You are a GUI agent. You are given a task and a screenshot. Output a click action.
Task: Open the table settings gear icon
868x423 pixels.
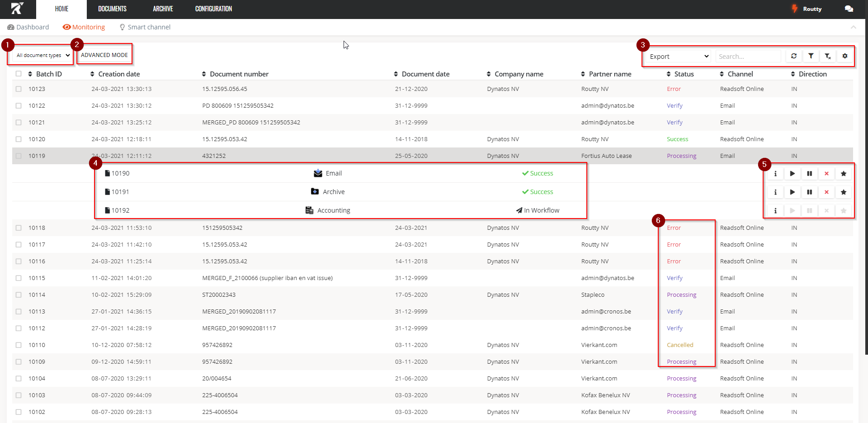click(845, 56)
